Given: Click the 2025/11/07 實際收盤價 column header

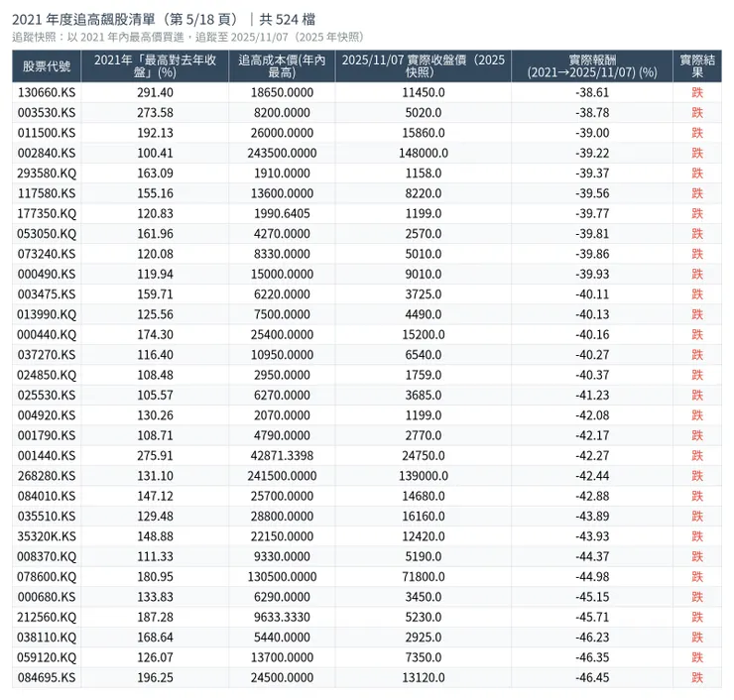Looking at the screenshot, I should point(424,66).
